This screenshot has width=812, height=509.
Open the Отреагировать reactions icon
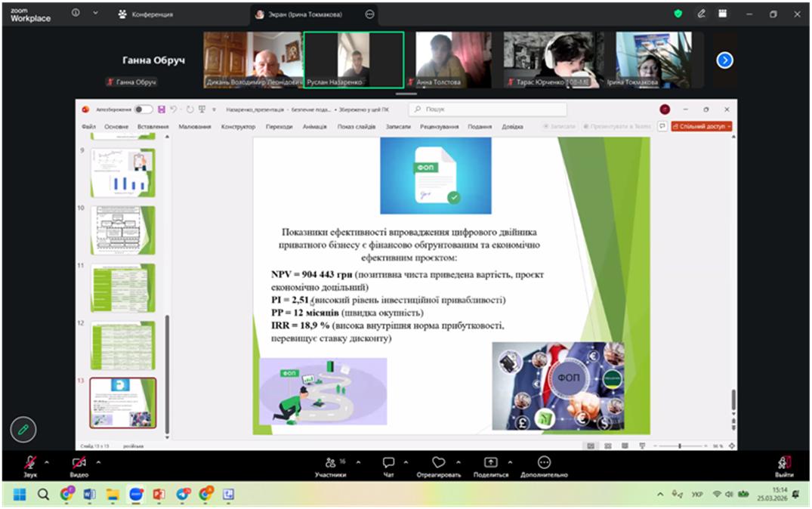[x=438, y=463]
